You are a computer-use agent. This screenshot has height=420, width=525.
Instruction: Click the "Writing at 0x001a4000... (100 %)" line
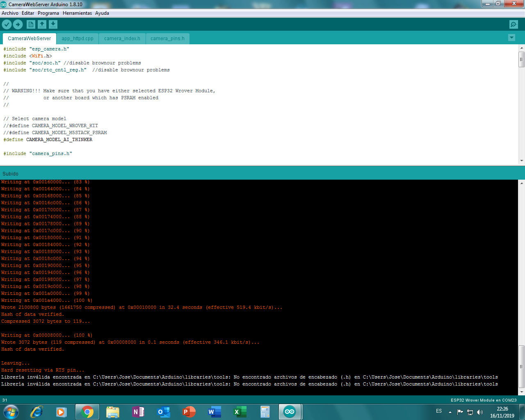coord(47,300)
